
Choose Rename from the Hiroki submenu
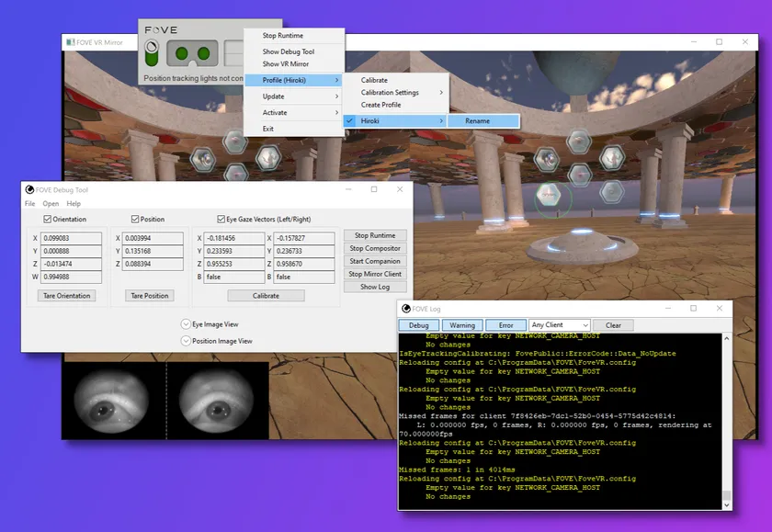point(478,121)
